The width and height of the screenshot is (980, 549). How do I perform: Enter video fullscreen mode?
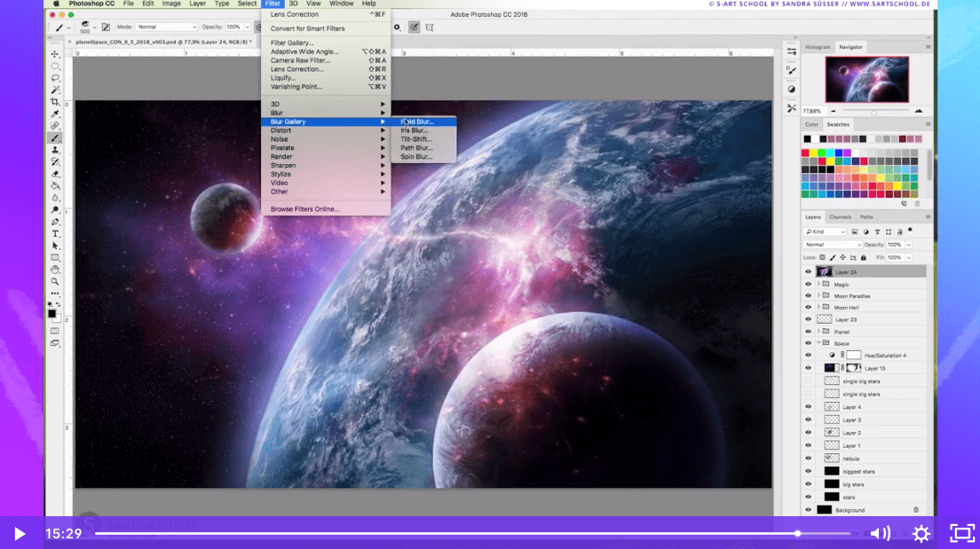click(962, 534)
